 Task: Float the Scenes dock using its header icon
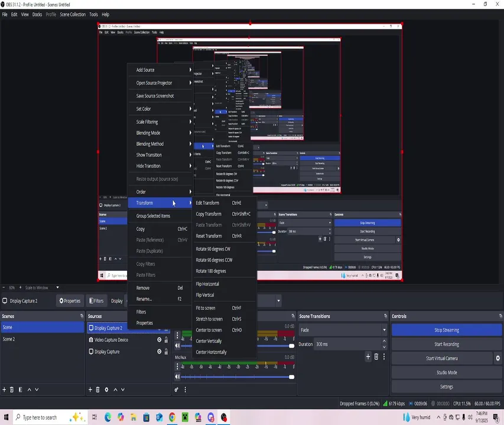click(82, 316)
